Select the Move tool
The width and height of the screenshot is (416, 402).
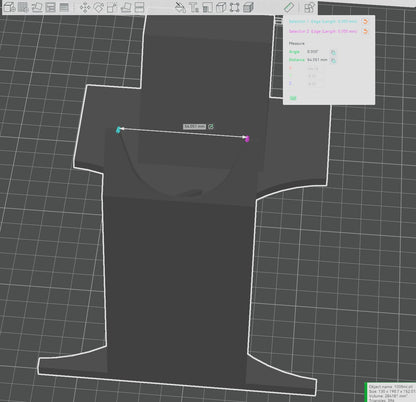[85, 7]
